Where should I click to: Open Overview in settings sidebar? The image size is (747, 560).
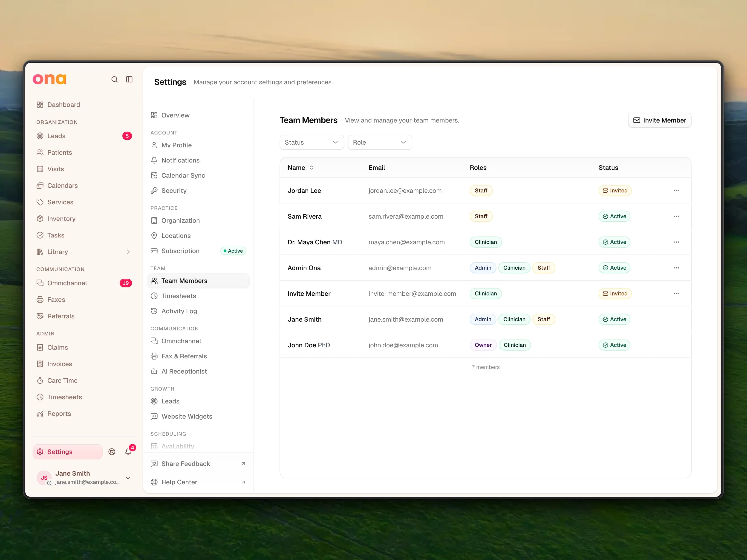pyautogui.click(x=198, y=115)
